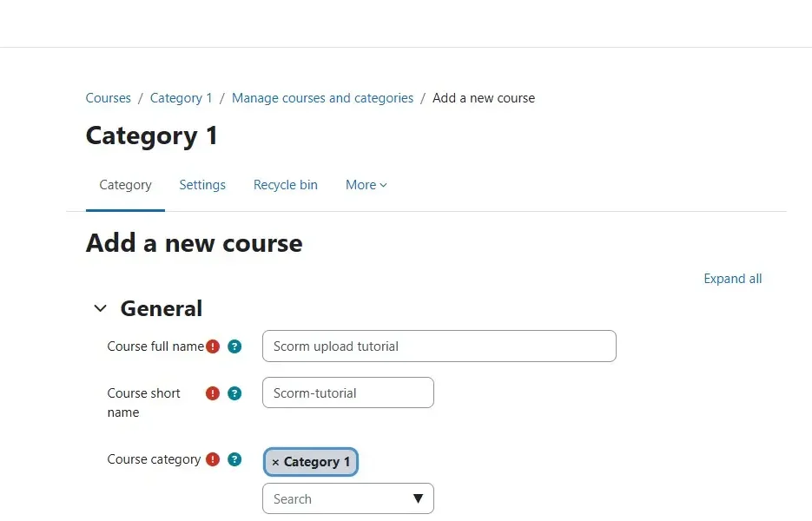This screenshot has width=812, height=521.
Task: Click the help icon beside Course category
Action: click(234, 459)
